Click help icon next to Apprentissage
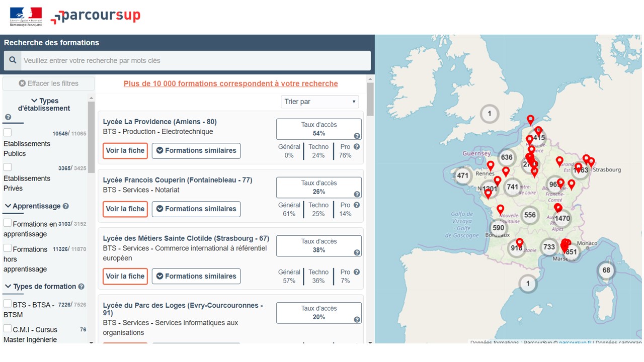Image resolution: width=644 pixels, height=362 pixels. 66,206
